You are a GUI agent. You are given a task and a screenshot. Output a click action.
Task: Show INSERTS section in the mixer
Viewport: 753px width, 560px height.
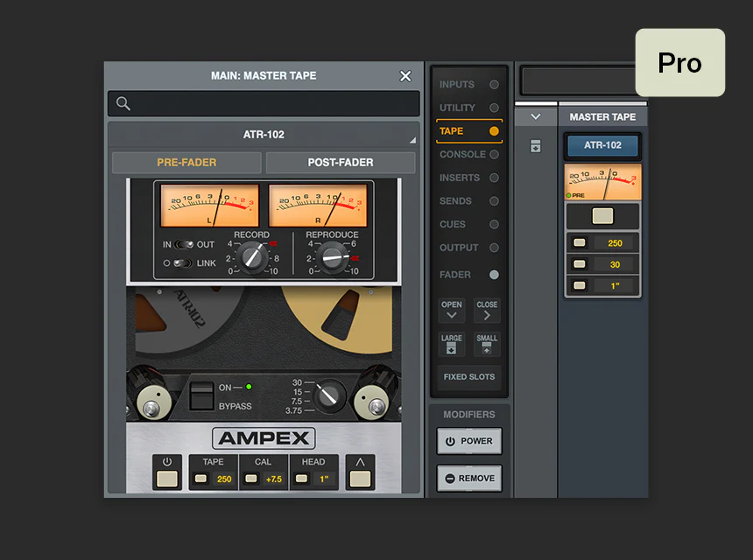(460, 178)
